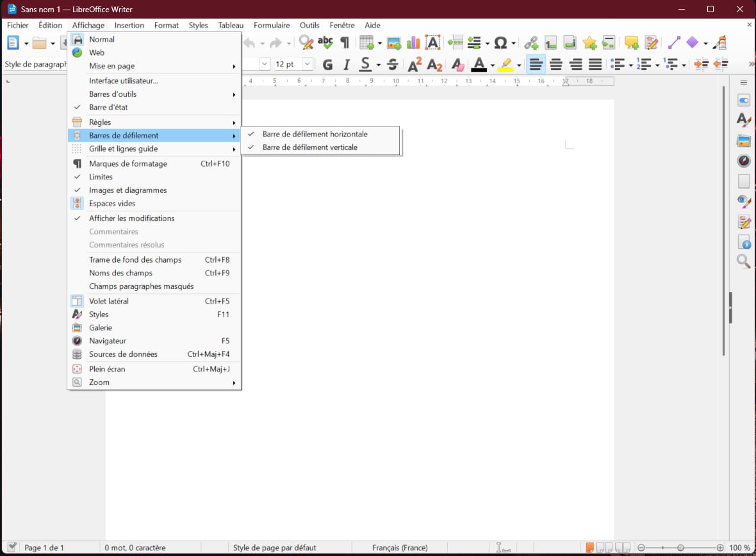This screenshot has width=756, height=556.
Task: Open the Insertion menu
Action: coord(129,26)
